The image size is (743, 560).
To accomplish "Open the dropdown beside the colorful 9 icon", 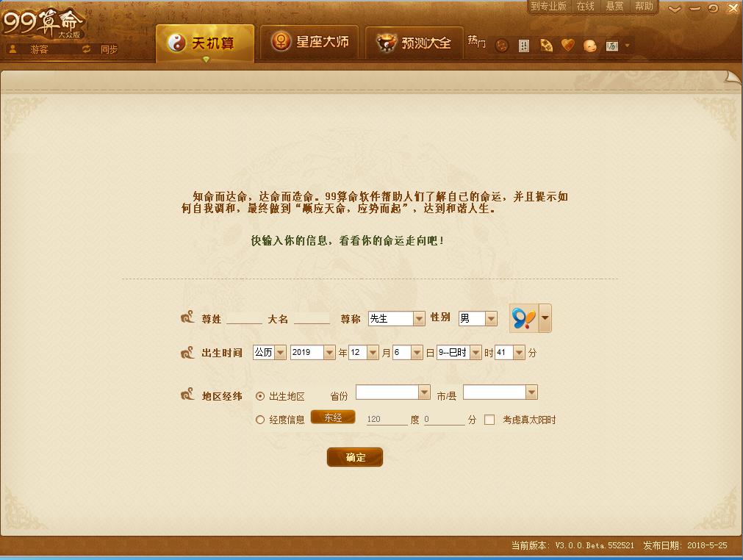I will pos(545,318).
